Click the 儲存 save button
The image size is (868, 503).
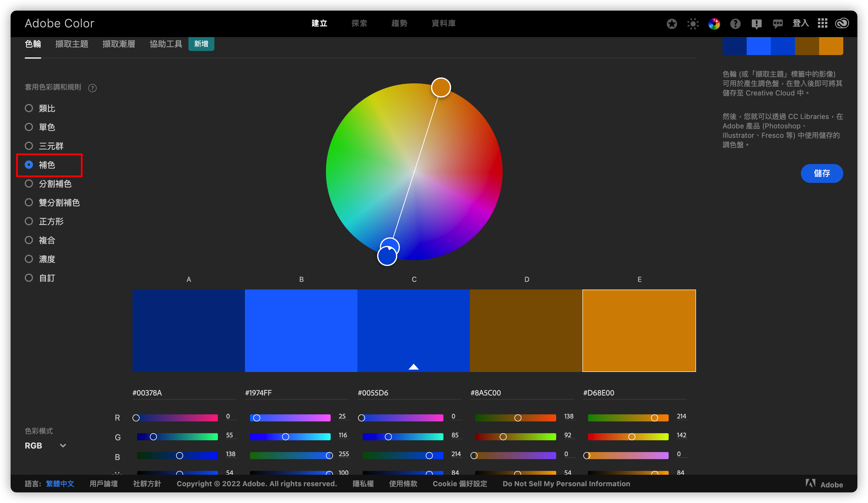[822, 173]
